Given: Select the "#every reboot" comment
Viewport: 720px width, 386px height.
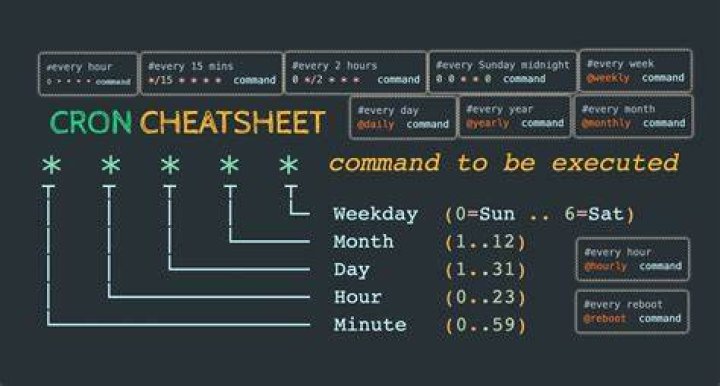Looking at the screenshot, I should click(x=623, y=305).
